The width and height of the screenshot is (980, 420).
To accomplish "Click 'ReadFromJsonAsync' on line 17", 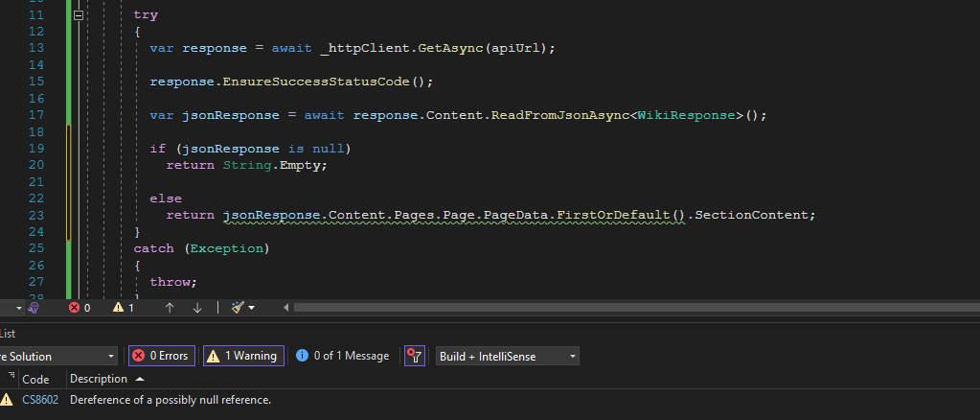I will click(560, 115).
